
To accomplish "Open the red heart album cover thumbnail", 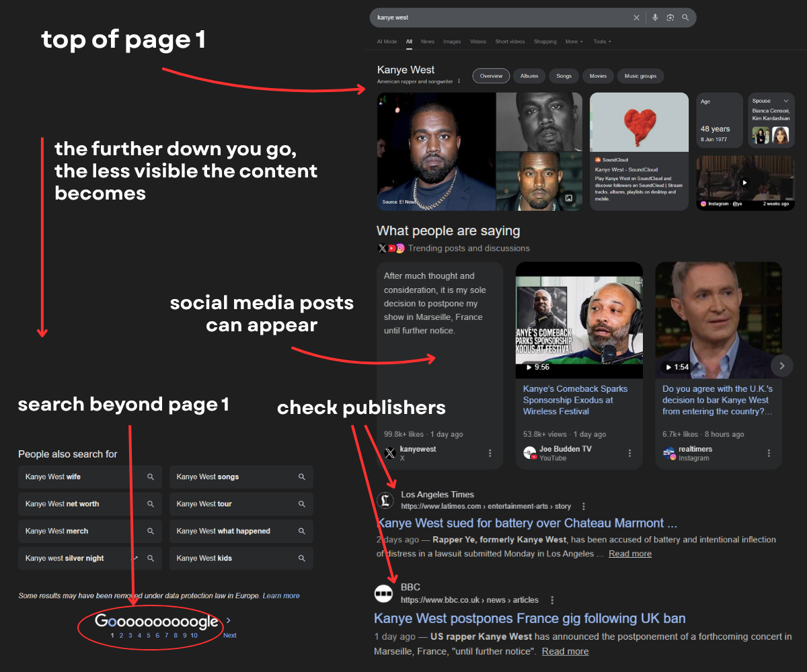I will 639,122.
